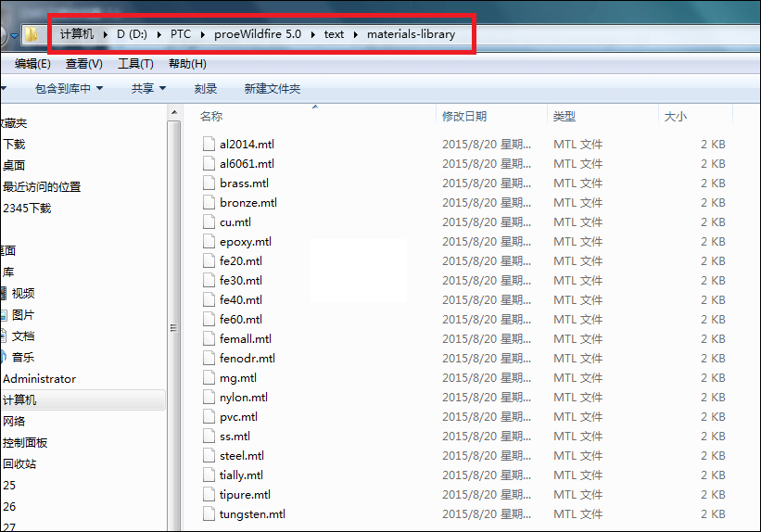Image resolution: width=761 pixels, height=532 pixels.
Task: Select 2345下载 in navigation pane
Action: pos(27,209)
